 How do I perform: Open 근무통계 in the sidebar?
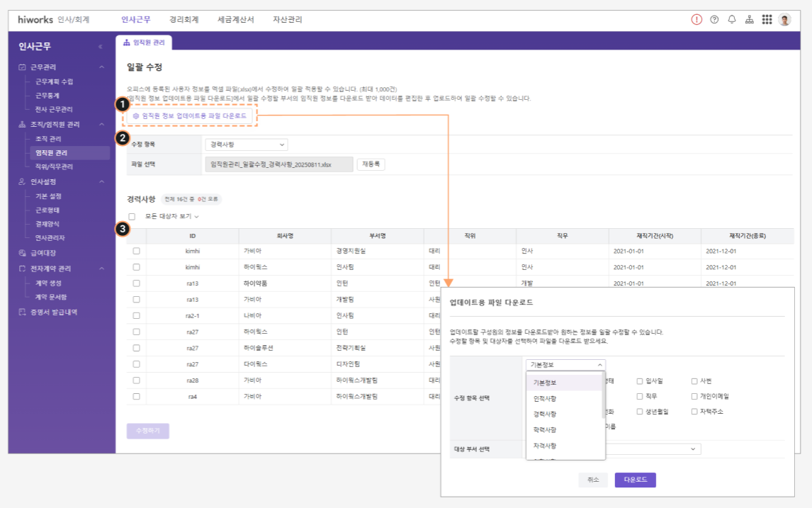pos(47,96)
